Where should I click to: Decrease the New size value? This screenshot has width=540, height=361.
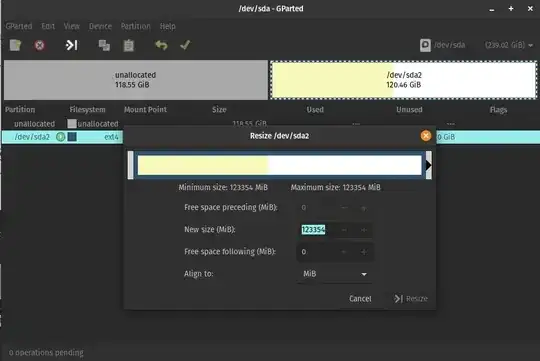[344, 230]
